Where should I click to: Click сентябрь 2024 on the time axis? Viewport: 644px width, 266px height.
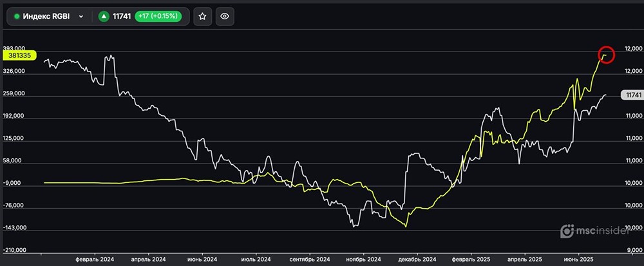tap(311, 259)
